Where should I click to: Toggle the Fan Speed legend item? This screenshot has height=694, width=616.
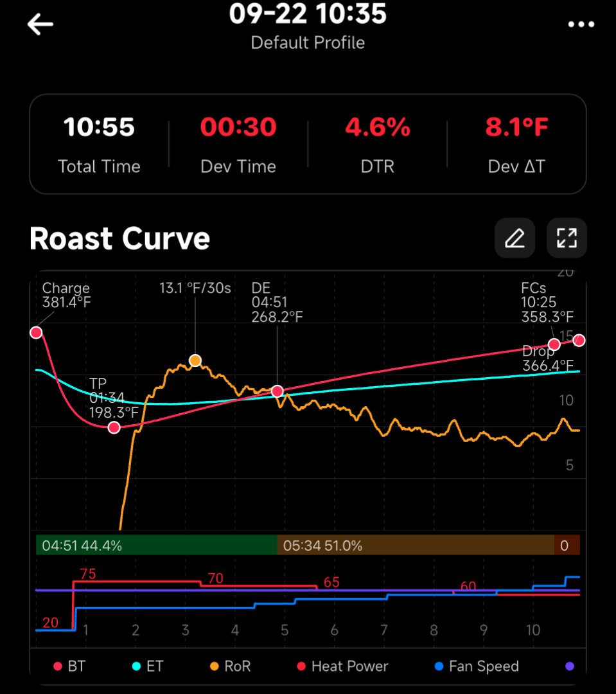coord(477,666)
